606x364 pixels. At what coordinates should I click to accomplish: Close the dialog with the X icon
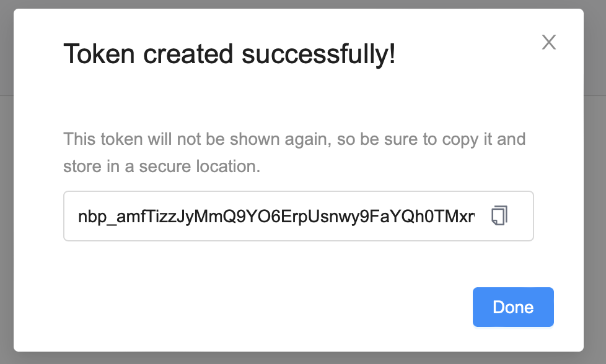point(549,42)
